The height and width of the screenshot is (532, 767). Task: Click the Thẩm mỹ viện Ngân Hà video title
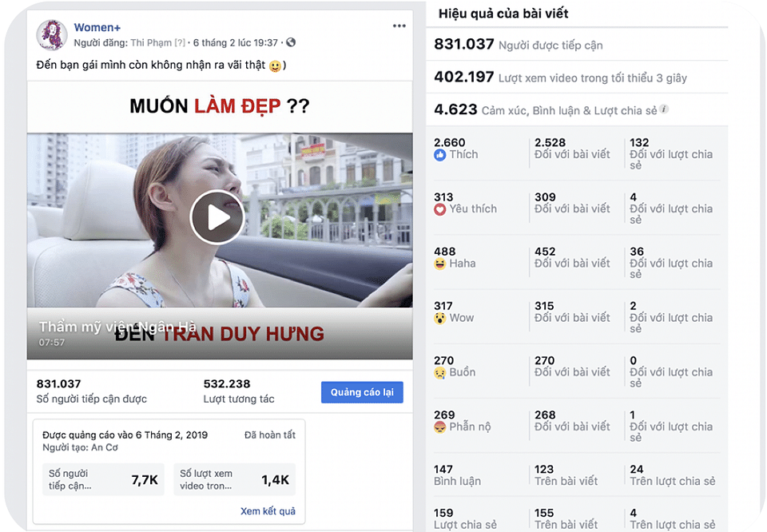tap(117, 326)
